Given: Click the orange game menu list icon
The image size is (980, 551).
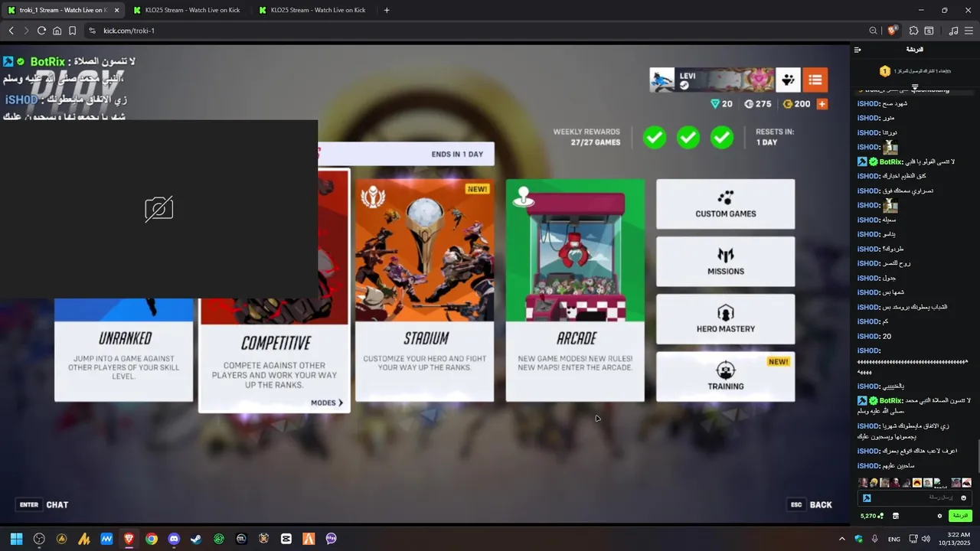Looking at the screenshot, I should click(x=815, y=80).
